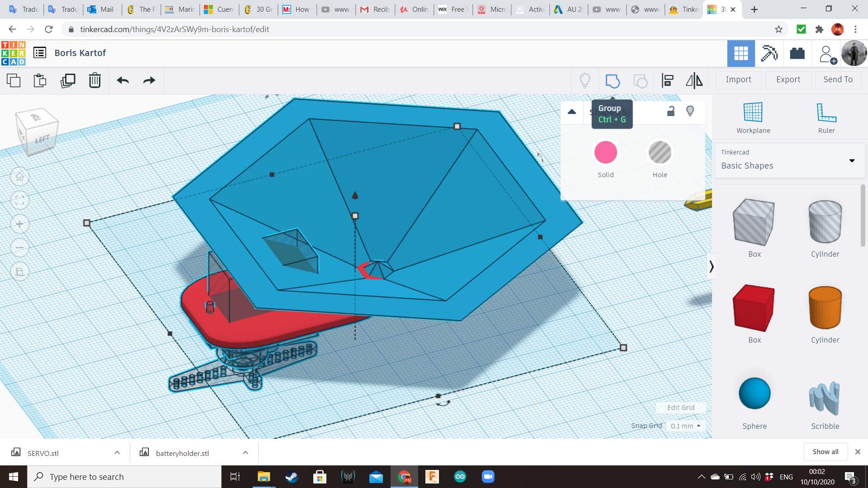The height and width of the screenshot is (488, 868).
Task: Click the Ungroup icon
Action: coord(640,81)
